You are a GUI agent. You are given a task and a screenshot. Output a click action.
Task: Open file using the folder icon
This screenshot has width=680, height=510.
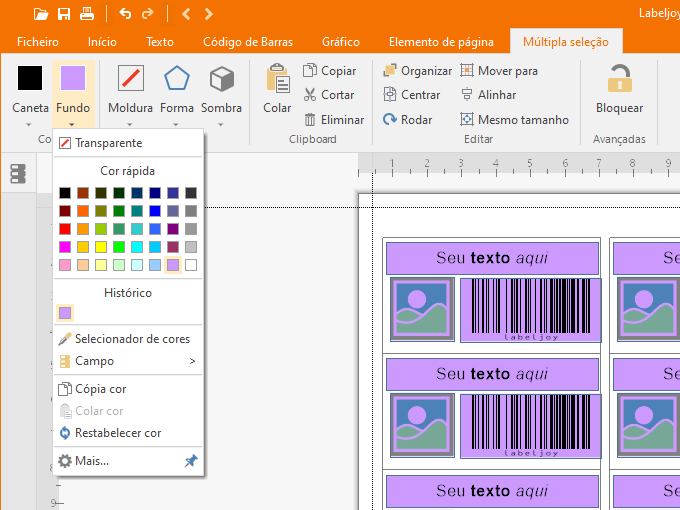[x=41, y=14]
